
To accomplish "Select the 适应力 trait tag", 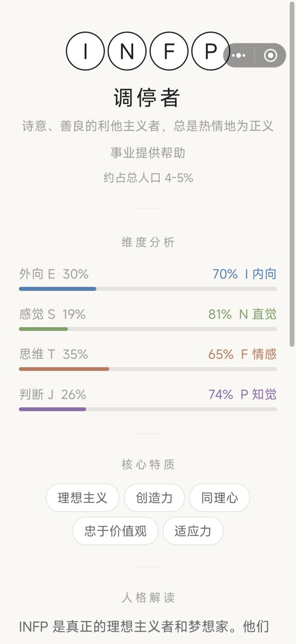I will (193, 531).
